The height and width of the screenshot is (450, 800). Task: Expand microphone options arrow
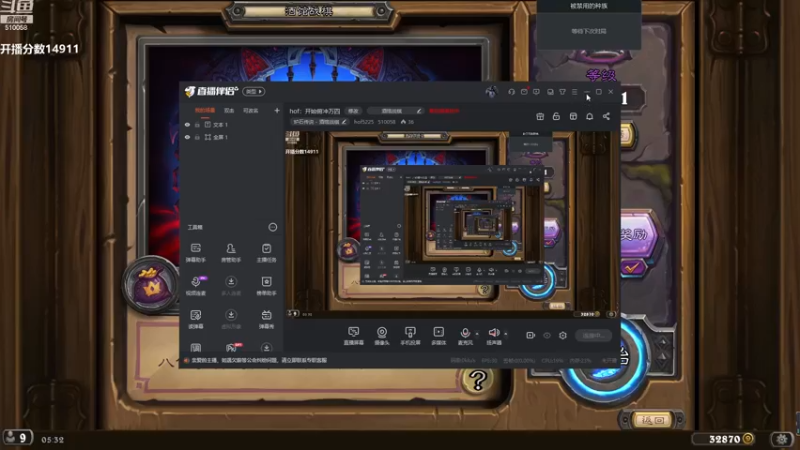click(x=477, y=334)
